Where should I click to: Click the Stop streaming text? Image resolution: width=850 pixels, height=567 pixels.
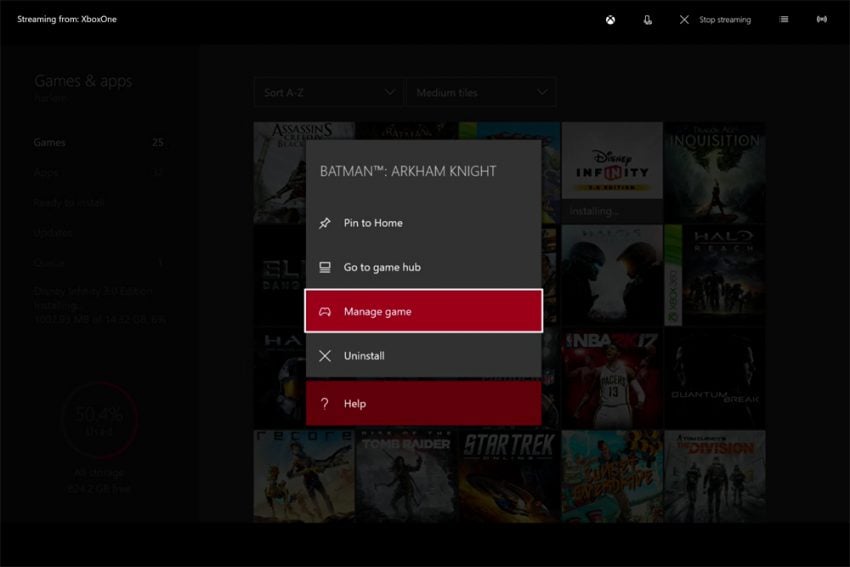pos(725,20)
